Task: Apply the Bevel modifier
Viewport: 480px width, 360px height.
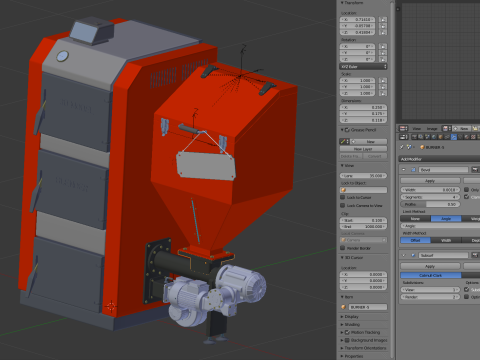Action: 430,181
